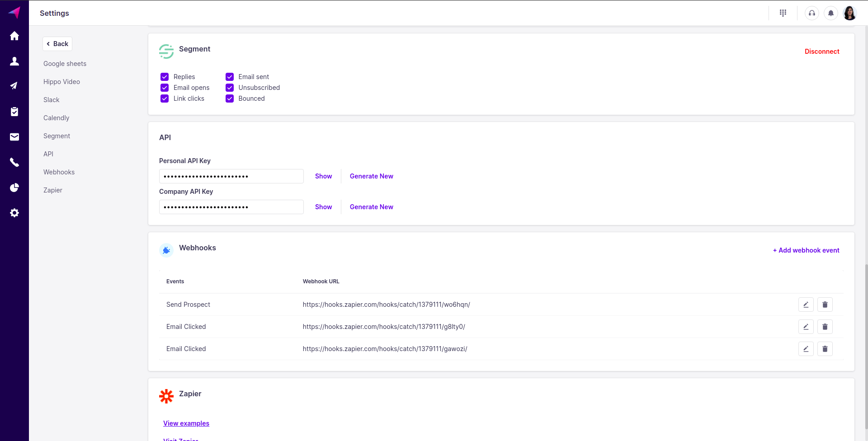Edit the Email Clicked webhook gawozi URL

click(x=806, y=349)
